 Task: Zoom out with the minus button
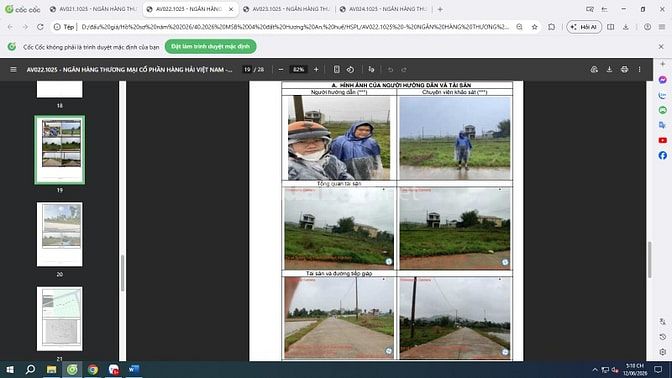(281, 69)
